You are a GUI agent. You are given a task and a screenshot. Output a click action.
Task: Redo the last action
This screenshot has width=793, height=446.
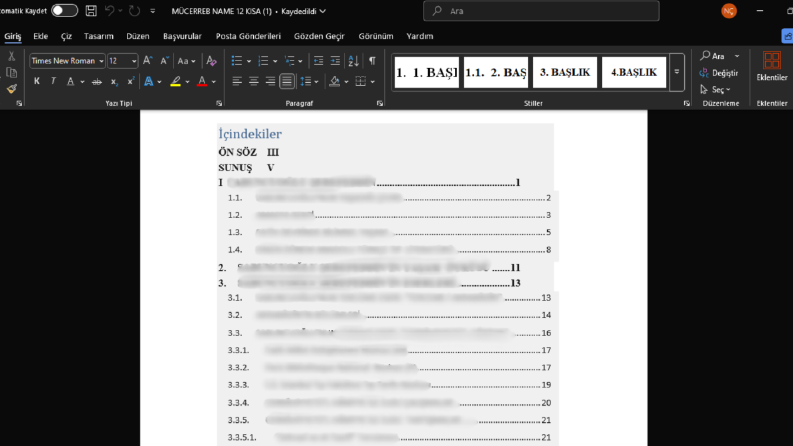coord(134,11)
